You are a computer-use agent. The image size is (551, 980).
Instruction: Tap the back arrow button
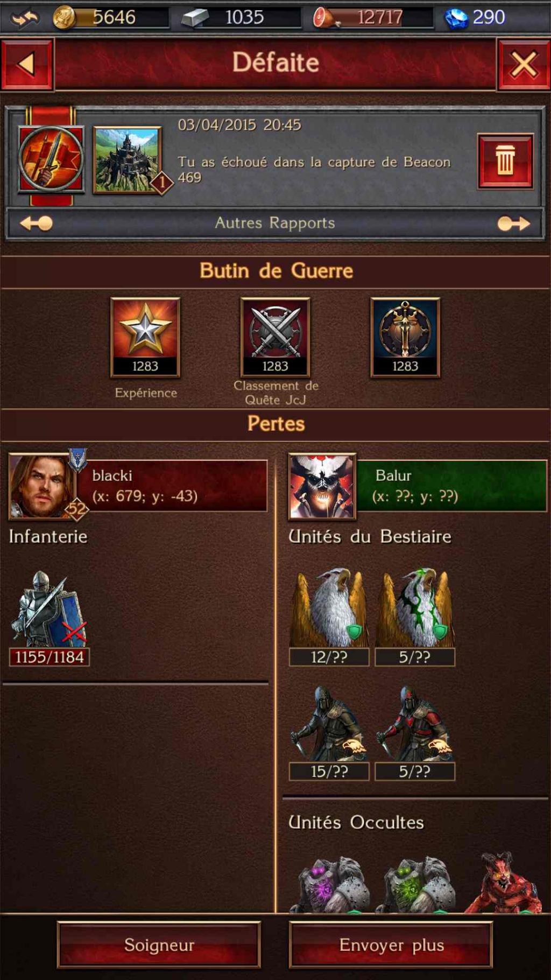[27, 64]
